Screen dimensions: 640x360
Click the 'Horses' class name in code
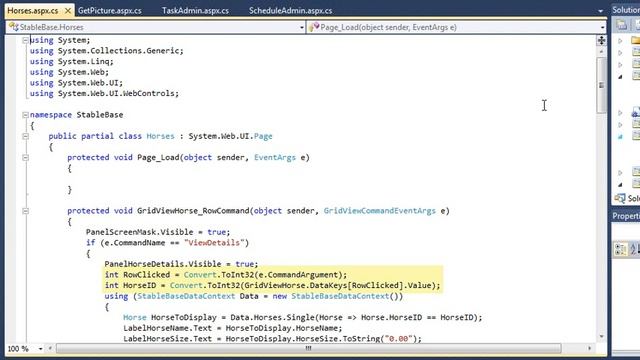pyautogui.click(x=160, y=136)
